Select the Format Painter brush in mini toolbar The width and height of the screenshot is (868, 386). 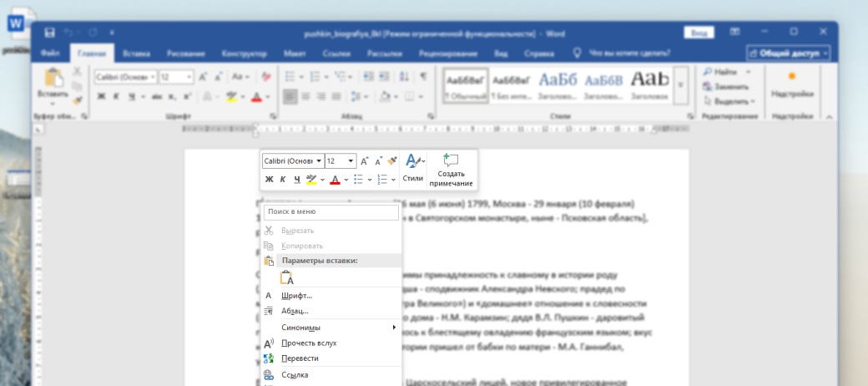[392, 160]
